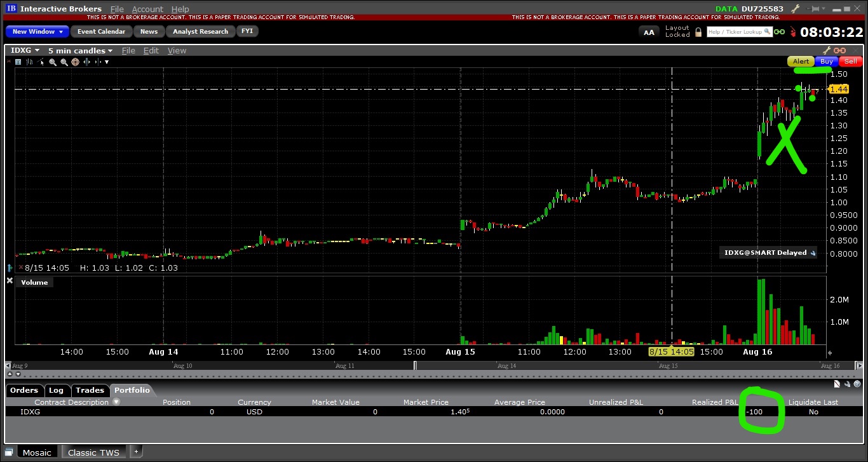Image resolution: width=868 pixels, height=462 pixels.
Task: Click the orange chain link icon in chart header
Action: (840, 50)
